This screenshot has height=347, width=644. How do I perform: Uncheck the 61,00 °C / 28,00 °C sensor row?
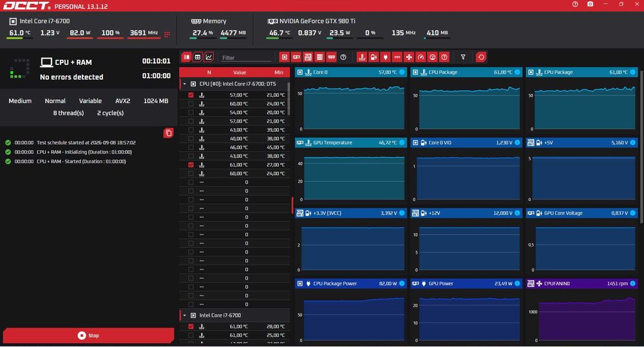(191, 326)
